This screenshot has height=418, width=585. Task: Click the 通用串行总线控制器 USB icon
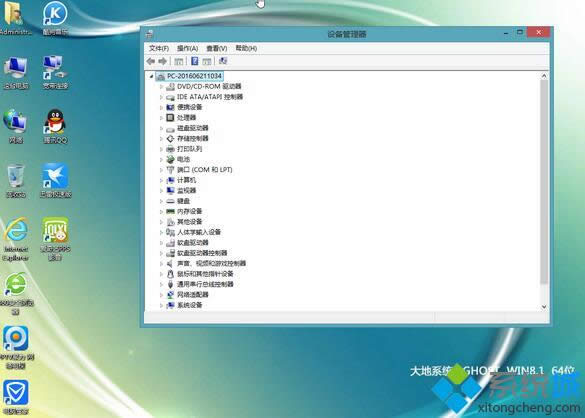point(170,285)
